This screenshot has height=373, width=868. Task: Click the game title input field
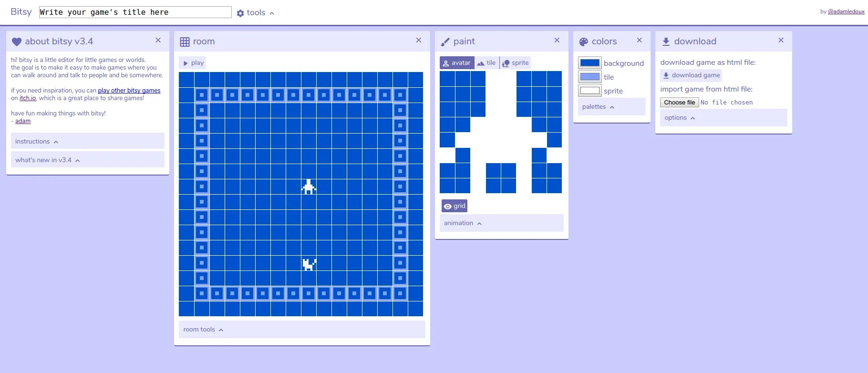tap(135, 12)
